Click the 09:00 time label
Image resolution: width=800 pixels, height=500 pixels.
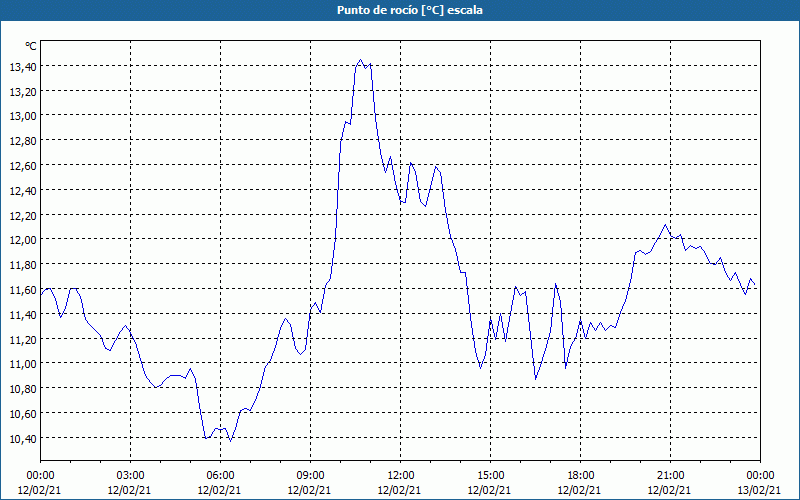pos(310,476)
